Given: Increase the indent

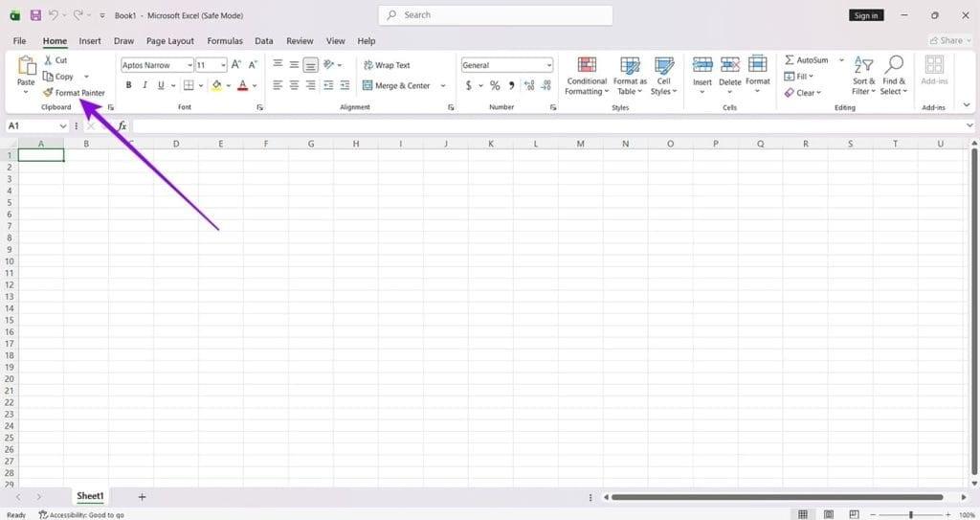Looking at the screenshot, I should click(x=345, y=85).
